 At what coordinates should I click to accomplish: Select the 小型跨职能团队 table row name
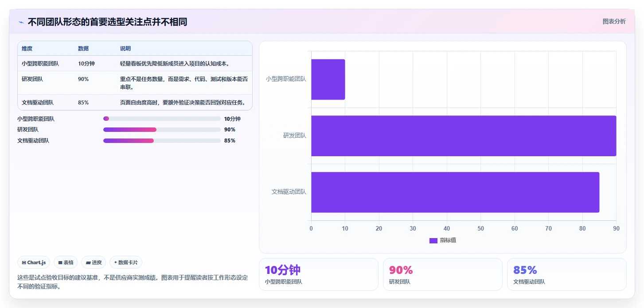coord(40,64)
